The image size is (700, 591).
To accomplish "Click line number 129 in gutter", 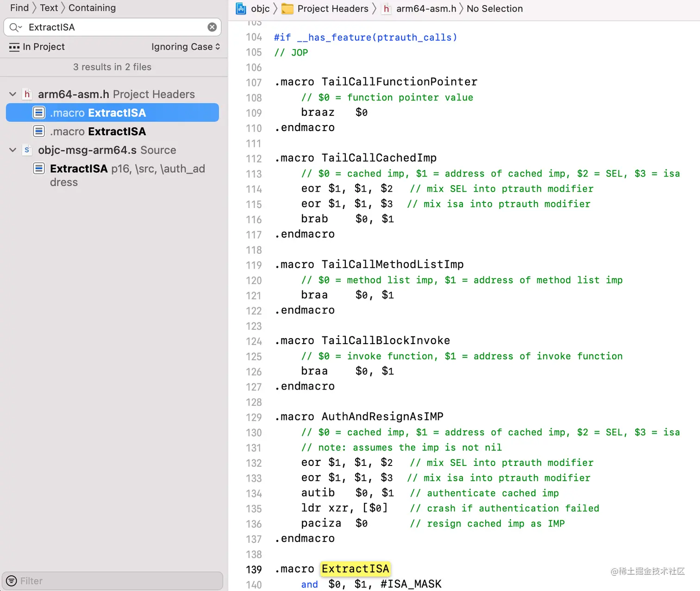I will pyautogui.click(x=254, y=417).
